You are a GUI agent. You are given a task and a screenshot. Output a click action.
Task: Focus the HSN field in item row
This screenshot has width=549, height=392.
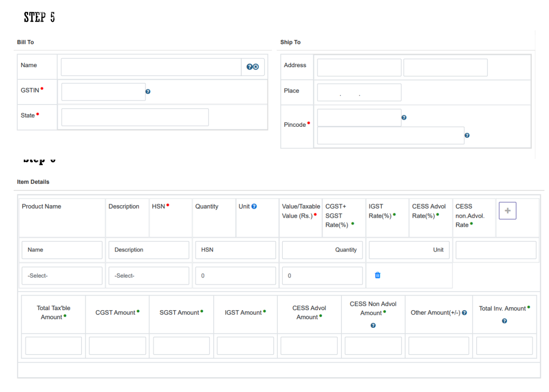tap(235, 250)
